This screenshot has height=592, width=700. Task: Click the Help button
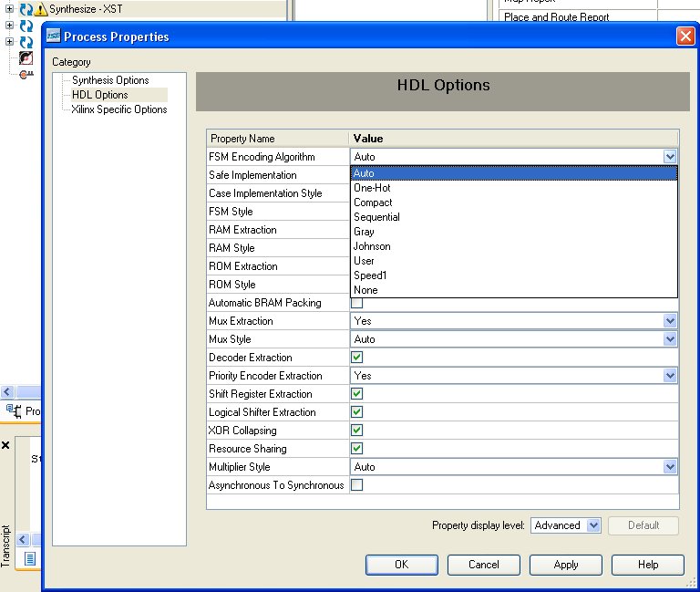point(648,565)
